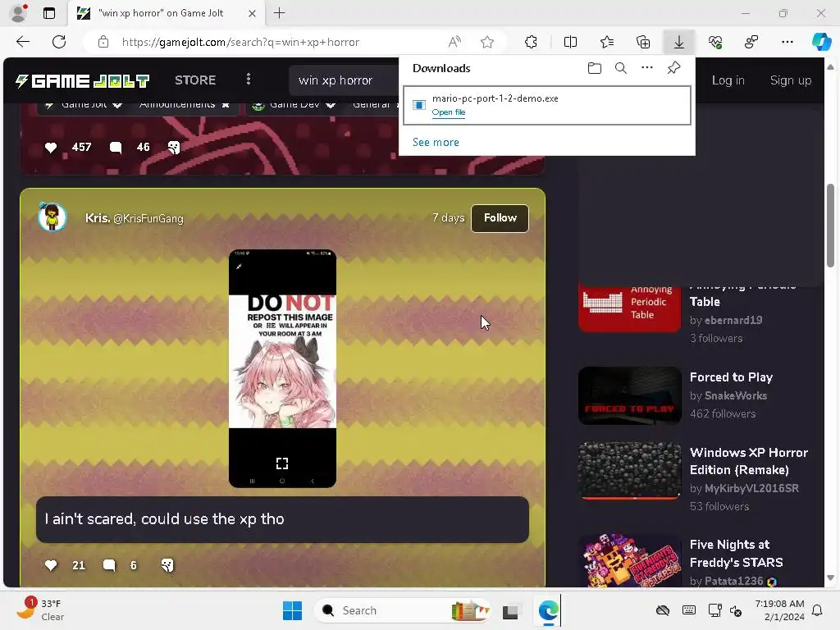Image resolution: width=840 pixels, height=630 pixels.
Task: Click Open file link under mario-pc-port
Action: [x=449, y=112]
